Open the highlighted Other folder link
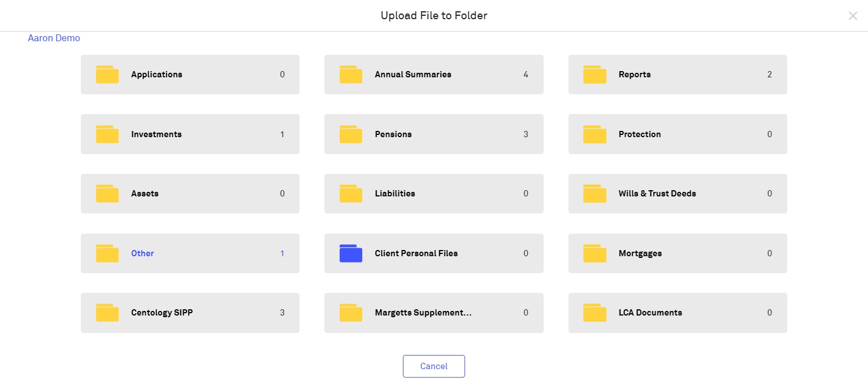868x390 pixels. click(x=142, y=253)
